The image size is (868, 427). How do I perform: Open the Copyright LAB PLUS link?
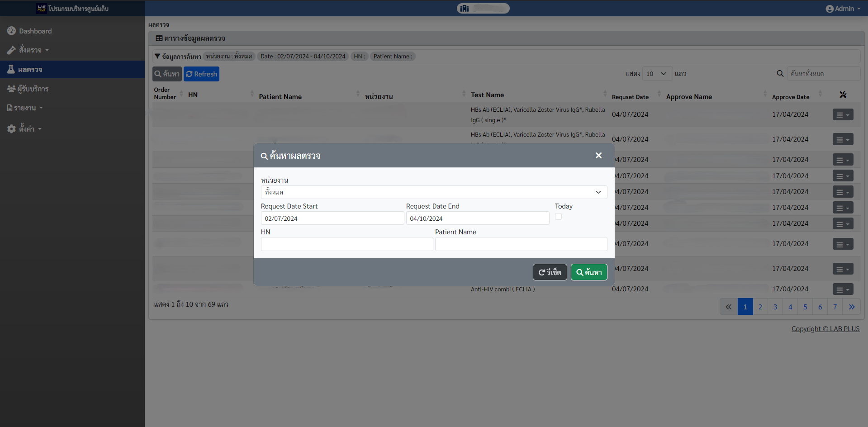point(825,329)
